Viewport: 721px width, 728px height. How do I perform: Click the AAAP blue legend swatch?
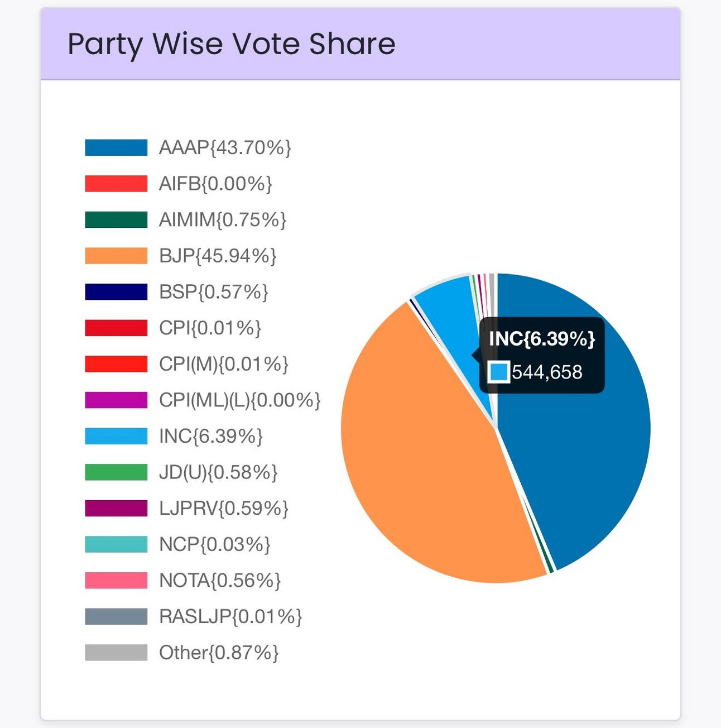(x=116, y=147)
